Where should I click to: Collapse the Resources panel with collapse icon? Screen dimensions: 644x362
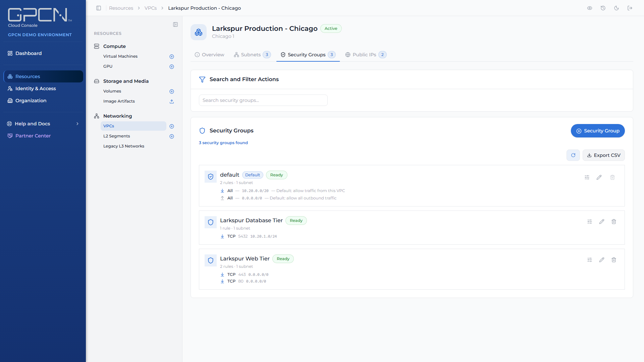tap(175, 24)
